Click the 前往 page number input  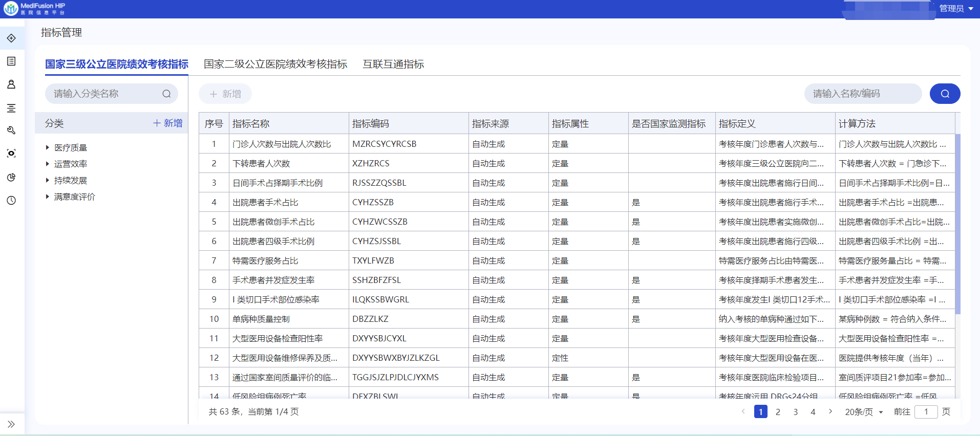point(926,412)
